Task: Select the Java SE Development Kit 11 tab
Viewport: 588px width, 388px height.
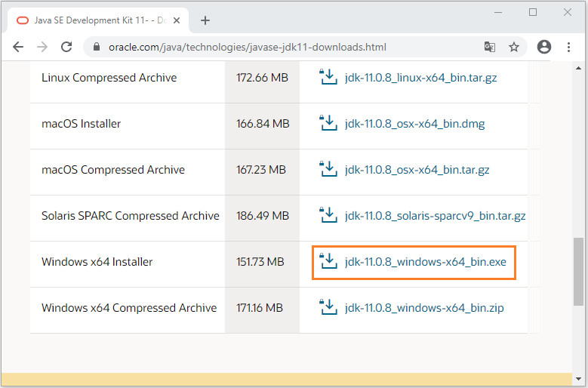Action: point(98,20)
